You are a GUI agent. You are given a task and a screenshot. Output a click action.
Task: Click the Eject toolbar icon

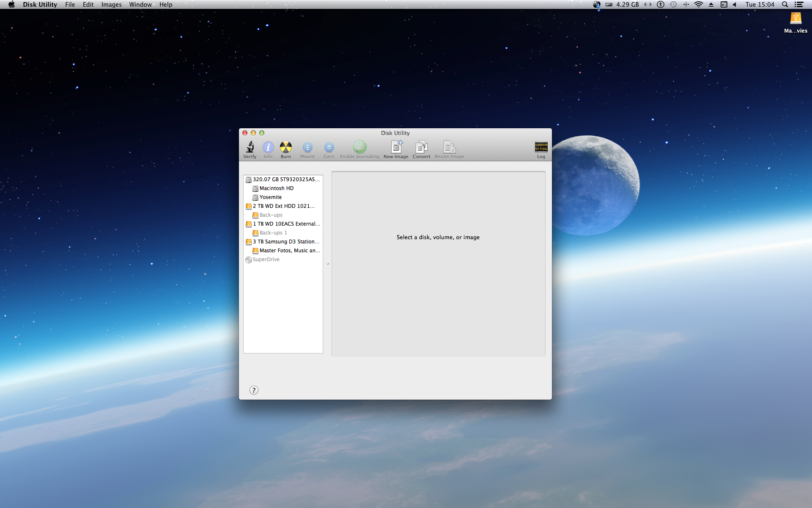point(329,147)
